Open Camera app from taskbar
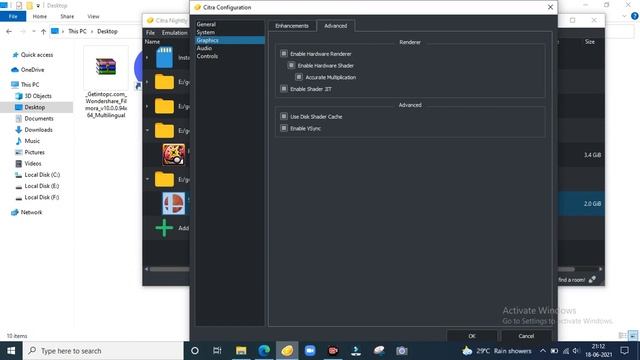Viewport: 640px width, 360px height. pos(401,351)
